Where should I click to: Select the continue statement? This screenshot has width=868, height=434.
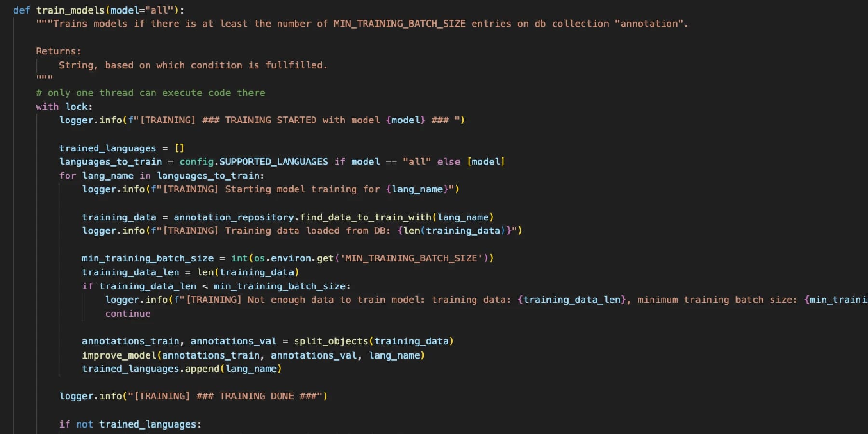click(127, 313)
